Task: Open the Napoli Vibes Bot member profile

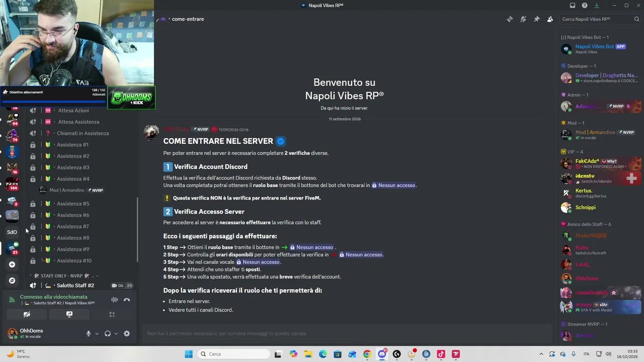Action: [601, 49]
